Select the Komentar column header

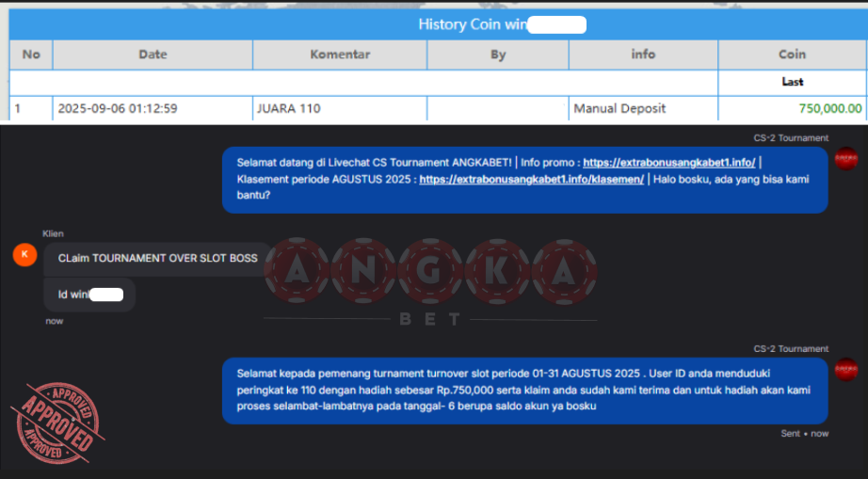click(340, 55)
